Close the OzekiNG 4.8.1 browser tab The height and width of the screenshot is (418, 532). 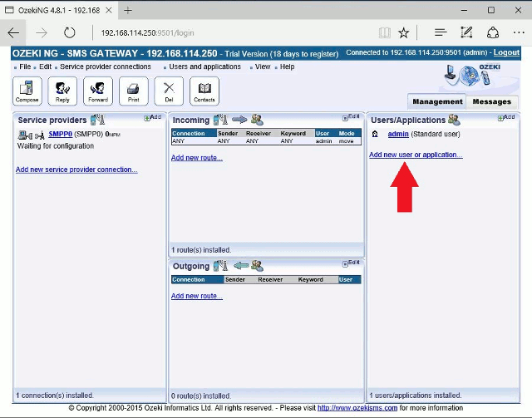coord(109,10)
